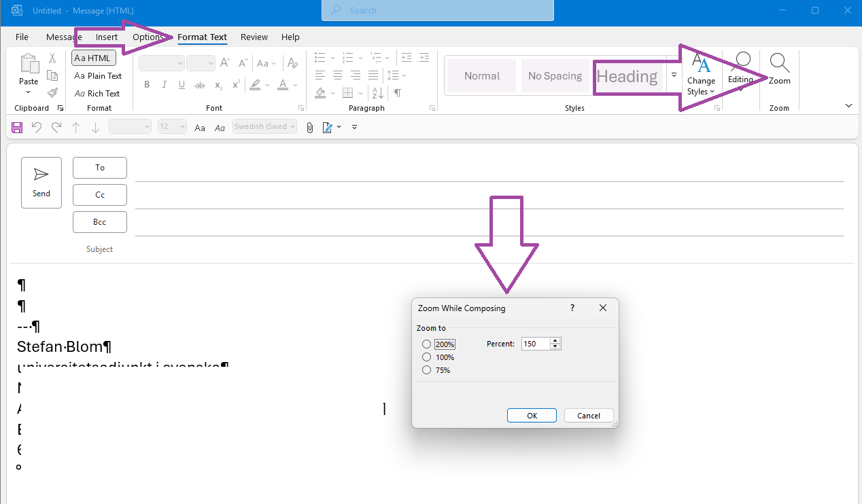This screenshot has width=862, height=504.
Task: Apply the No Spacing style
Action: click(555, 76)
